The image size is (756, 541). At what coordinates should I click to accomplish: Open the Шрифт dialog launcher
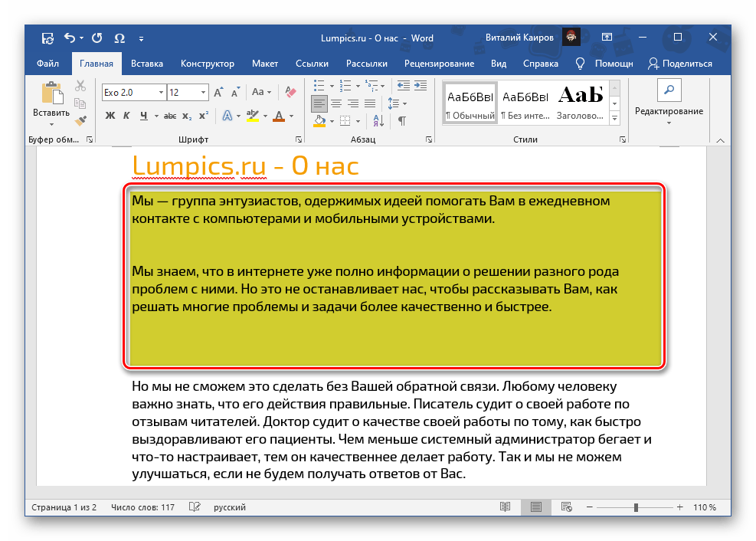click(x=299, y=139)
